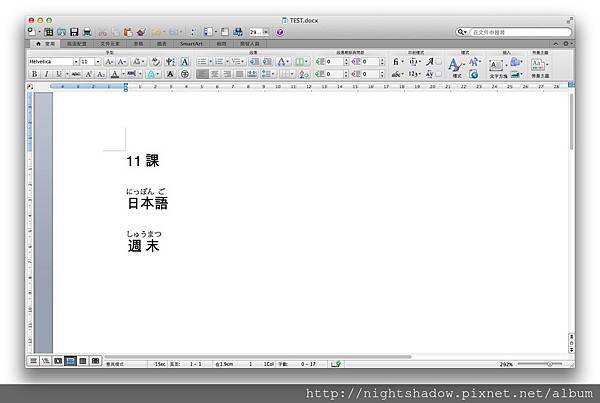Switch to the SmartArt ribbon tab
The height and width of the screenshot is (403, 600).
coord(191,44)
